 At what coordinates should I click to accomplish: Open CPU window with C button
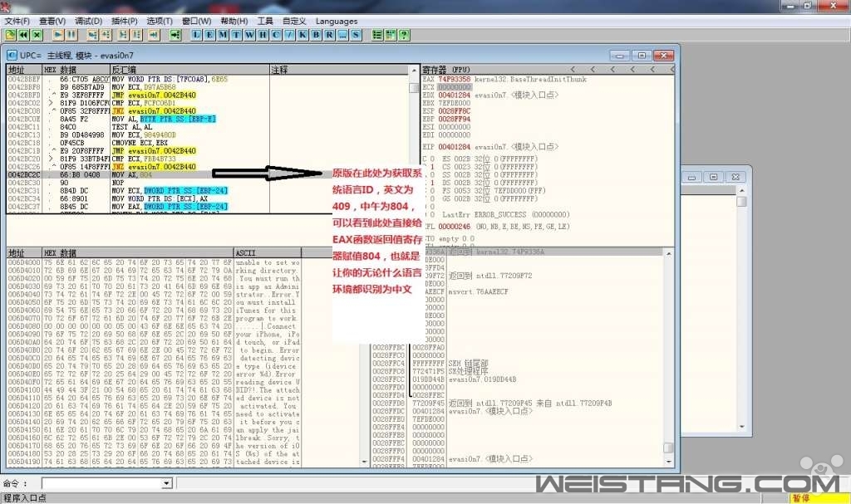coord(276,35)
